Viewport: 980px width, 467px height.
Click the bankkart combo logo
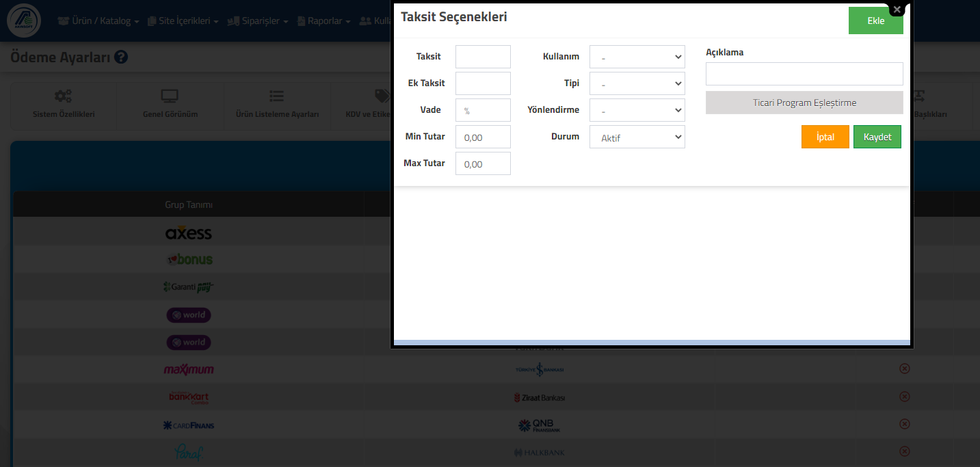click(189, 397)
